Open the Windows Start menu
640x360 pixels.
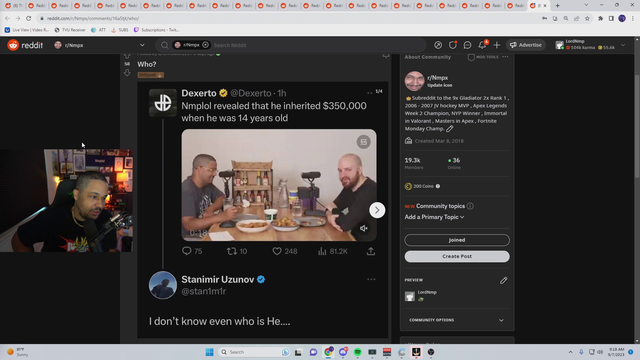tap(209, 352)
